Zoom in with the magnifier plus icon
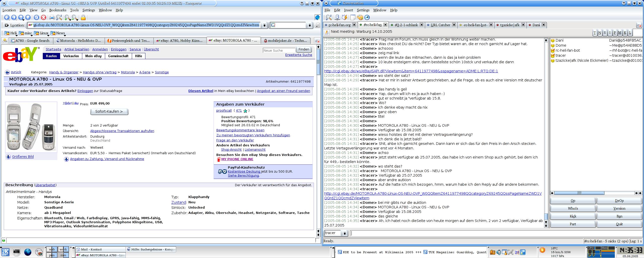This screenshot has width=644, height=258. tap(68, 17)
